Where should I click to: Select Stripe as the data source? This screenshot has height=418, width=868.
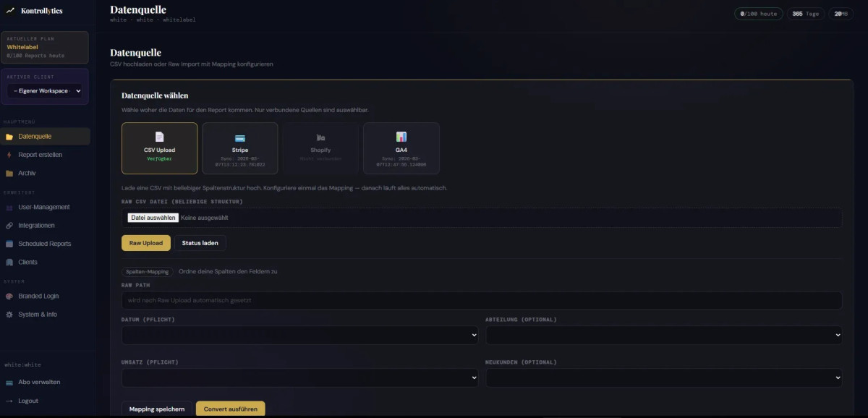pyautogui.click(x=240, y=147)
